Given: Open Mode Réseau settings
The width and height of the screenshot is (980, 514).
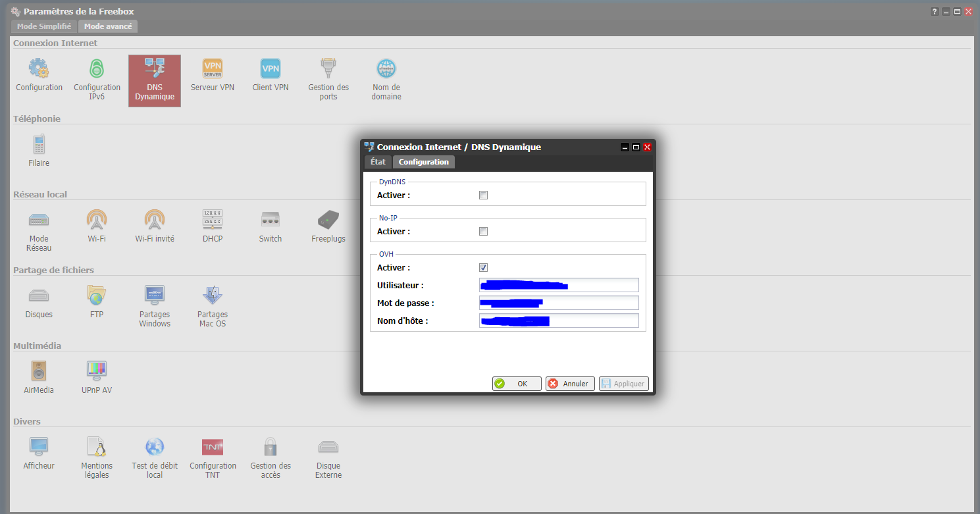Looking at the screenshot, I should (x=39, y=231).
